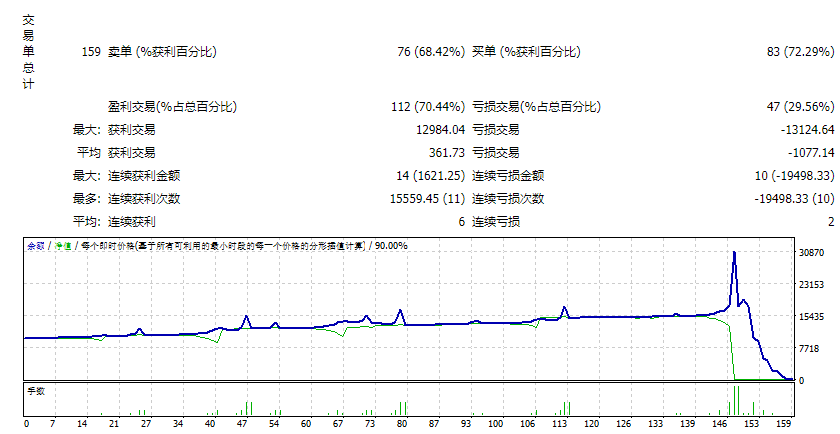Click the largest loss value -13124.64
The height and width of the screenshot is (434, 840).
pyautogui.click(x=808, y=130)
